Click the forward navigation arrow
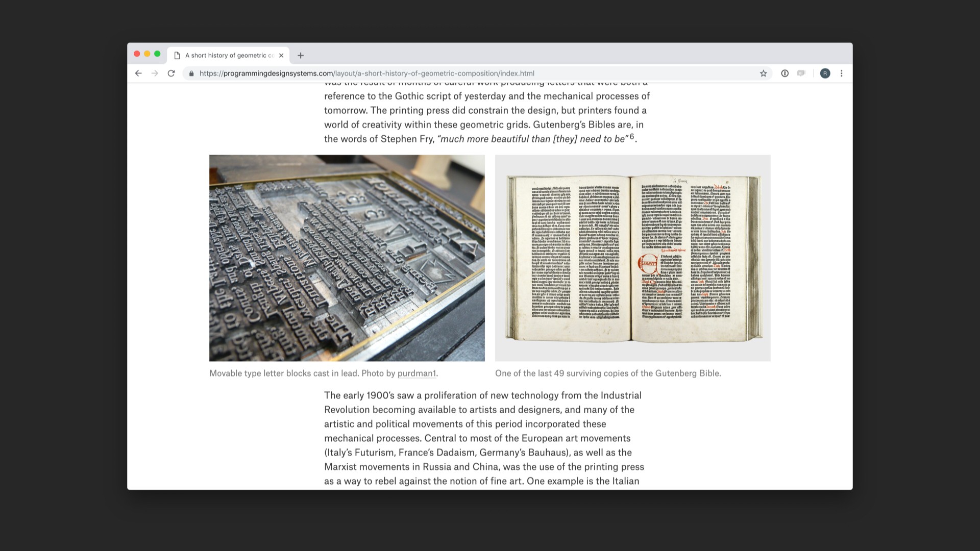The width and height of the screenshot is (980, 551). tap(155, 73)
